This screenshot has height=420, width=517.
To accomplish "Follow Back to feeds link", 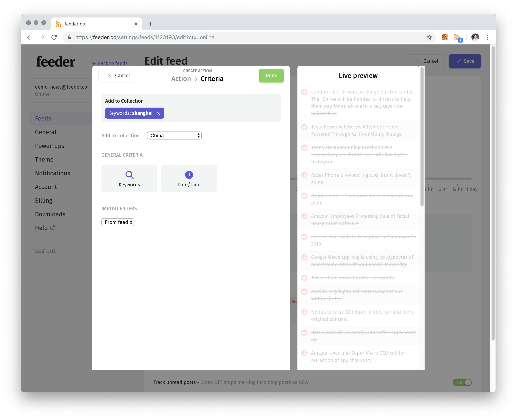I will pos(110,63).
